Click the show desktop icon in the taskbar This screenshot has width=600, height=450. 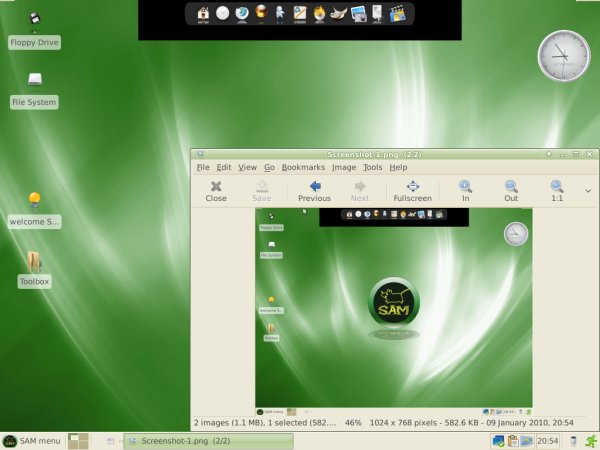(x=111, y=441)
